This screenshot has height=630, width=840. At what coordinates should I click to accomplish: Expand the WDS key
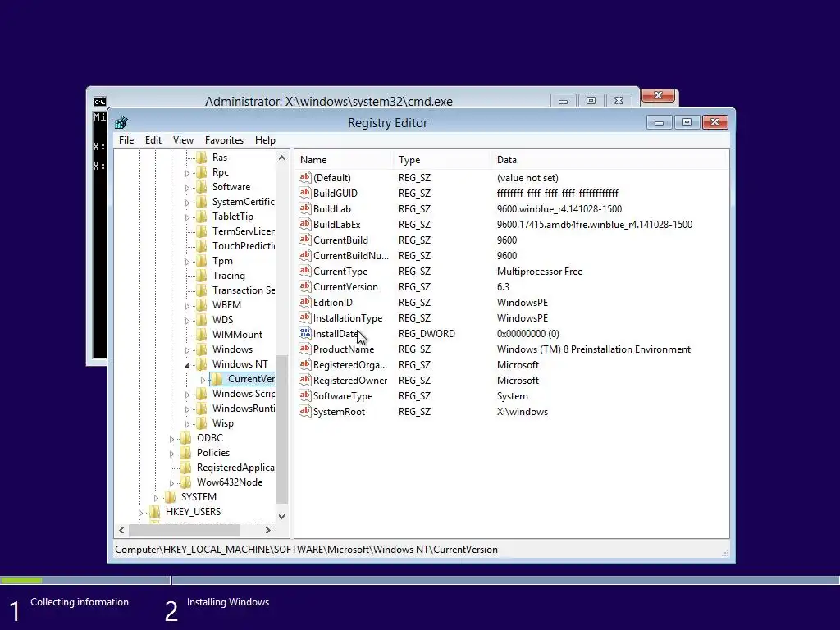pos(187,321)
